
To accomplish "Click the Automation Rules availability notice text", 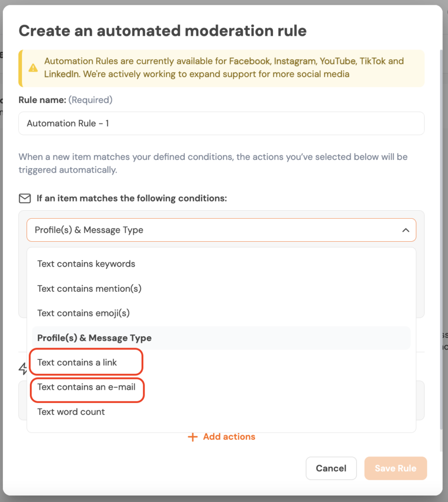I will (x=224, y=68).
